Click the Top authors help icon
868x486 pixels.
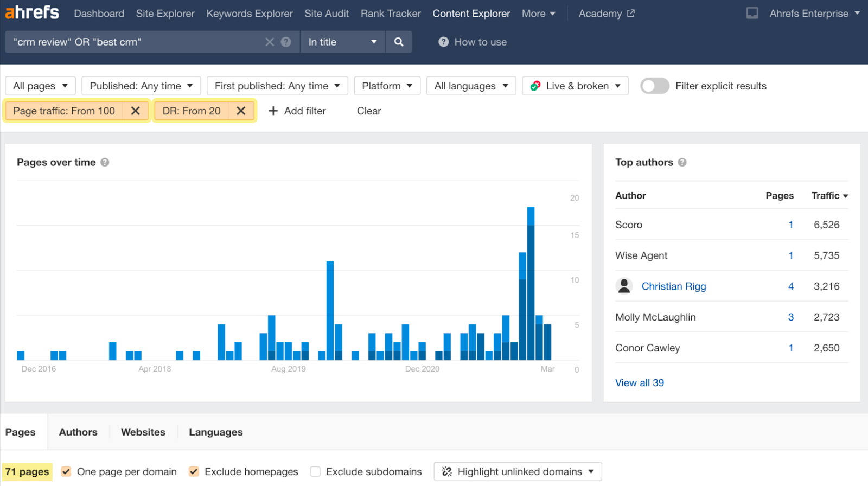coord(682,162)
